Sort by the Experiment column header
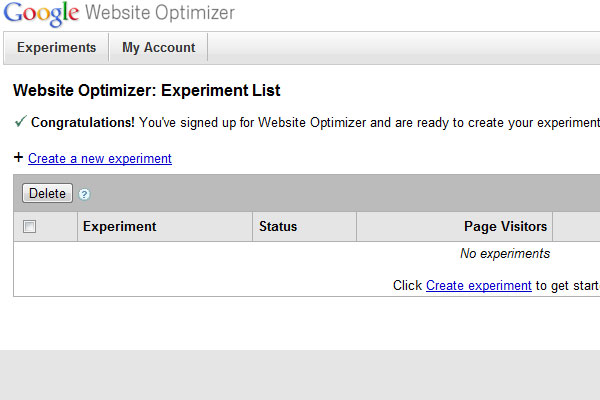The width and height of the screenshot is (600, 400). click(x=120, y=227)
